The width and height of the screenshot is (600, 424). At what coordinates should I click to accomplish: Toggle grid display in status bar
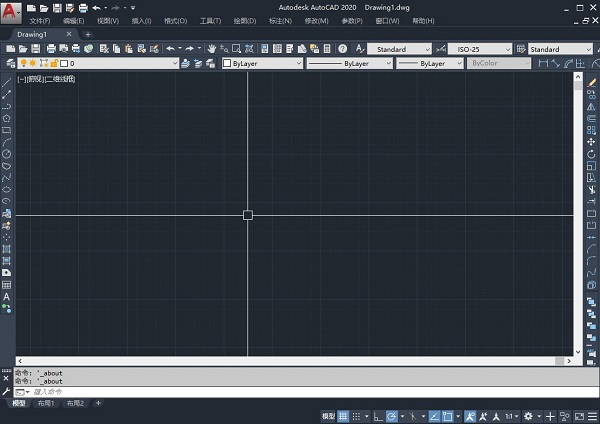pos(343,415)
